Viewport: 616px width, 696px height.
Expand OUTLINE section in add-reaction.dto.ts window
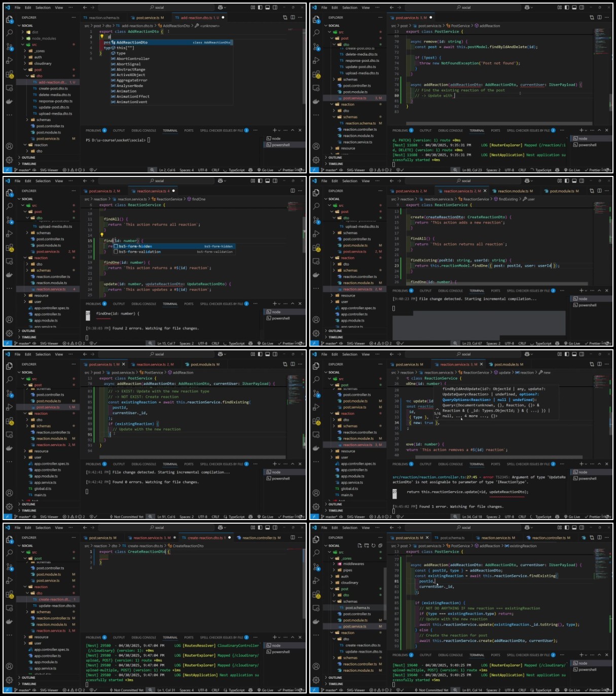tap(48, 158)
